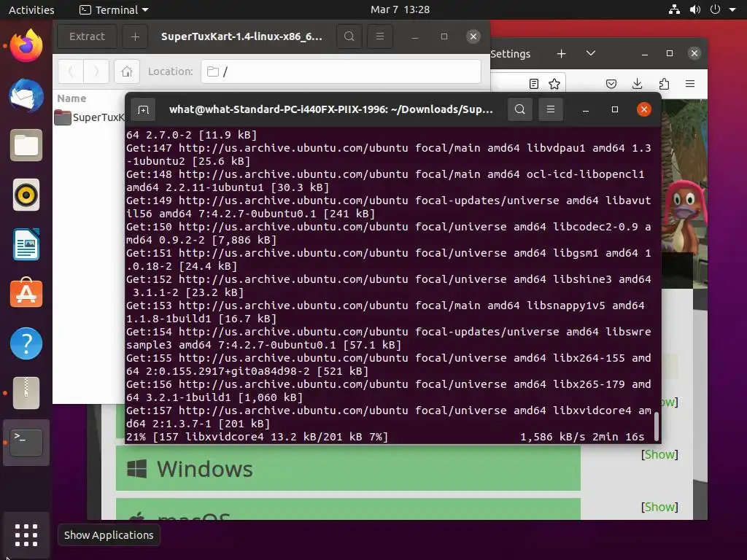Click the volume icon in top bar
This screenshot has height=560, width=747.
695,9
